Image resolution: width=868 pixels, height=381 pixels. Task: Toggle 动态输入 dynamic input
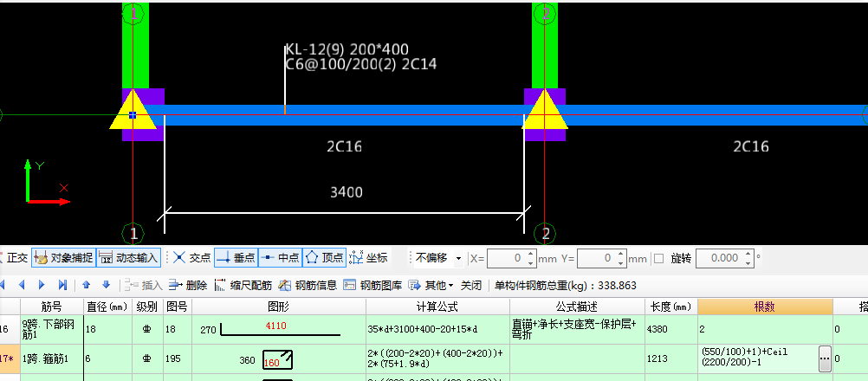(x=129, y=258)
